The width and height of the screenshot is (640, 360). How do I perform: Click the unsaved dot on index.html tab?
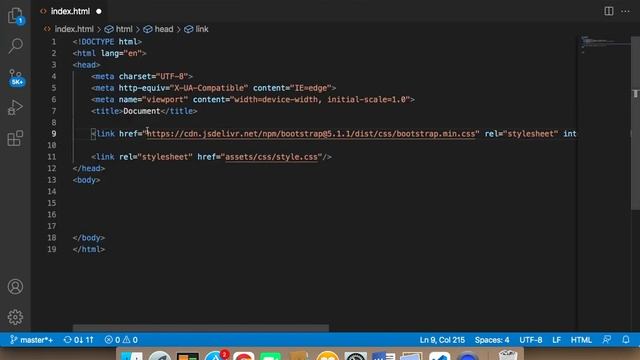[x=99, y=11]
